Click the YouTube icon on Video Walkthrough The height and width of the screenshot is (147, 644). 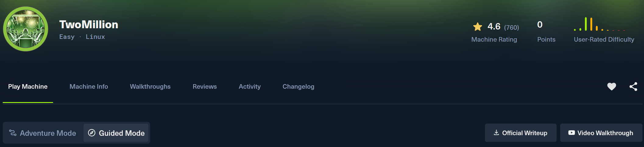pyautogui.click(x=571, y=133)
